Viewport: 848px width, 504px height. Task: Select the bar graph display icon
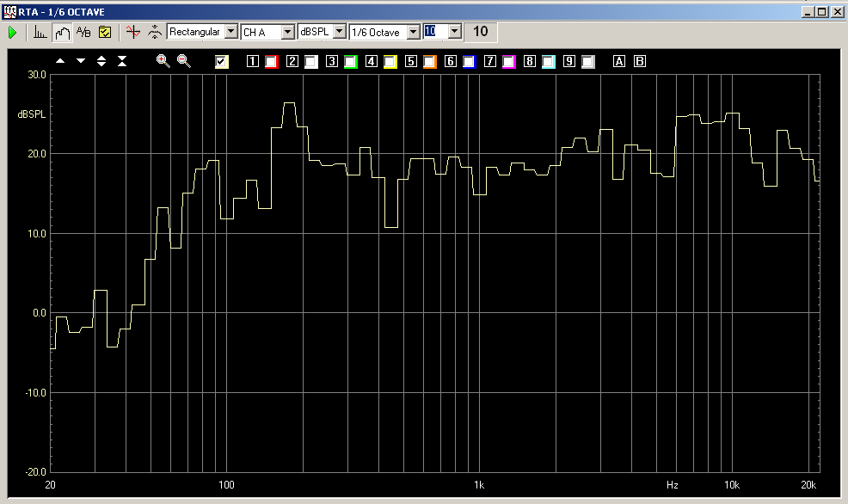[x=40, y=32]
